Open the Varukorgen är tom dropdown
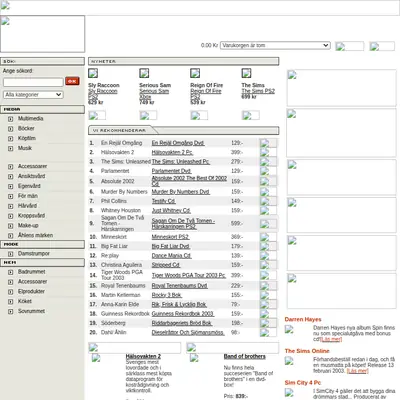This screenshot has height=400, width=400. click(275, 45)
